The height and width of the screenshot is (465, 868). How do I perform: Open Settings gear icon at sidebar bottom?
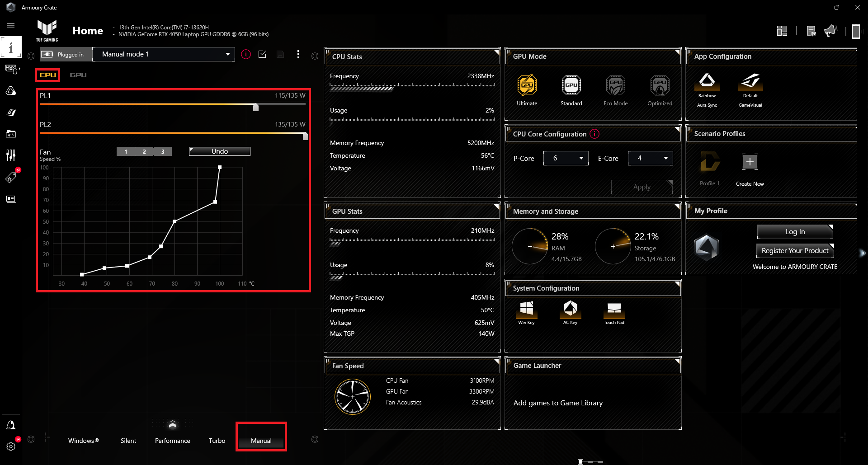tap(11, 446)
